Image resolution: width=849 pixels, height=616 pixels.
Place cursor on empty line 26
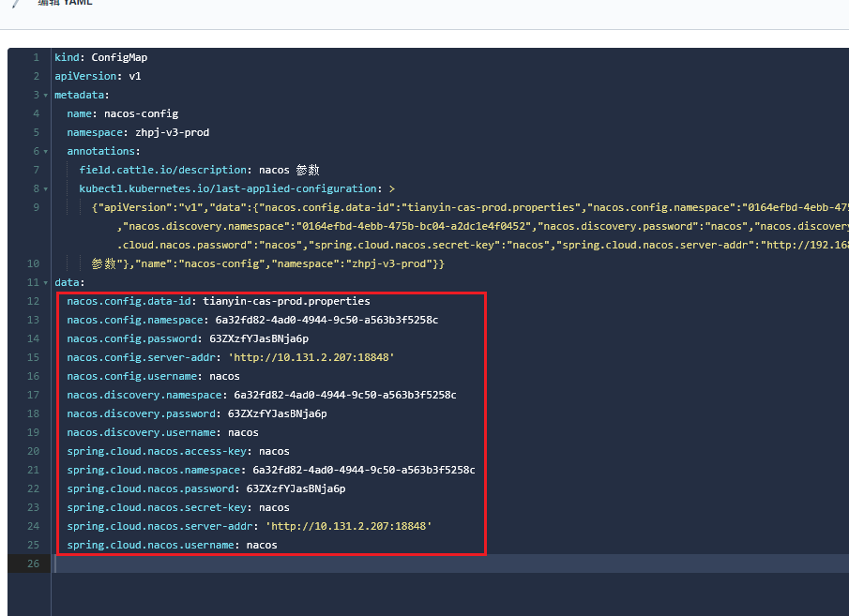375,563
